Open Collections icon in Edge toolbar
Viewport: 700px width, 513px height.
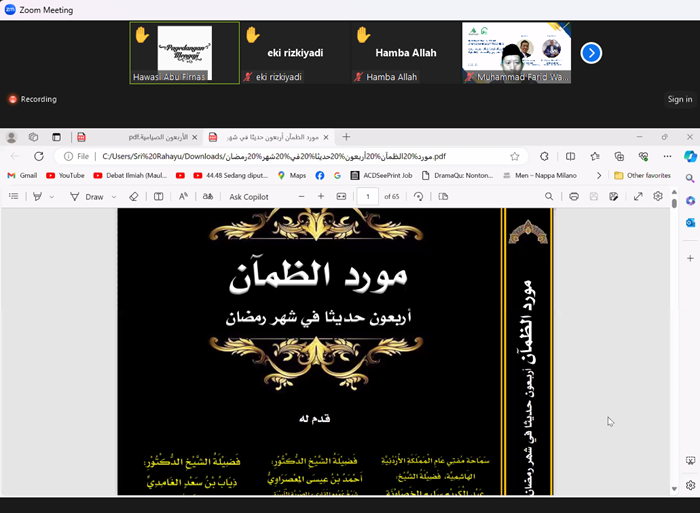pyautogui.click(x=619, y=156)
